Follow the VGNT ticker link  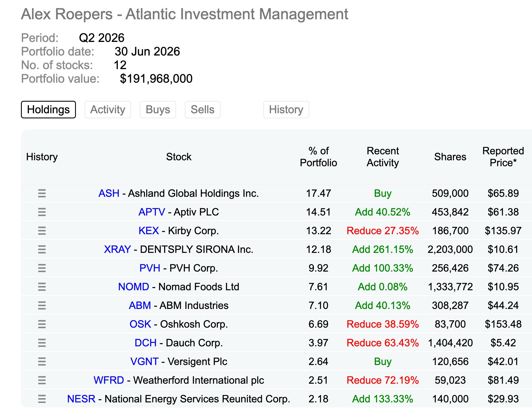click(x=144, y=362)
